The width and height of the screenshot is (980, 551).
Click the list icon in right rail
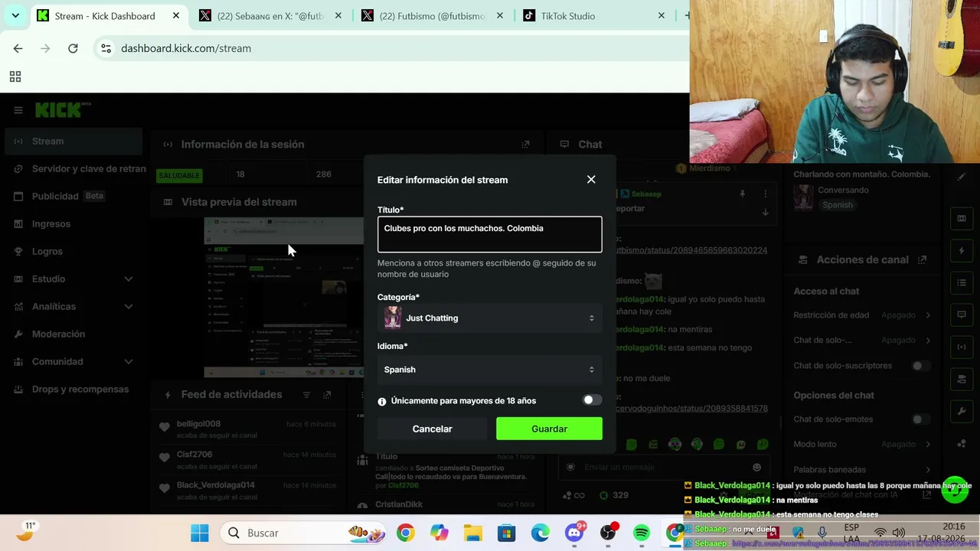tap(962, 282)
